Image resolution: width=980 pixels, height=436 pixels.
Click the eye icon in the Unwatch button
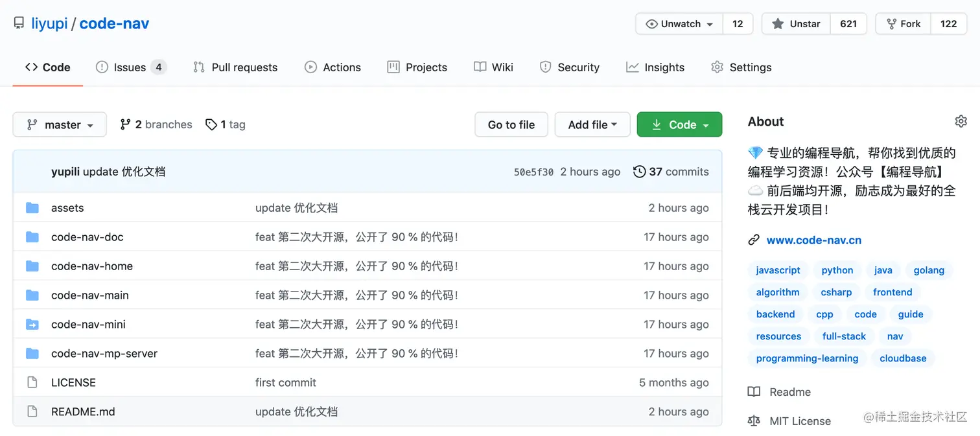[x=651, y=24]
